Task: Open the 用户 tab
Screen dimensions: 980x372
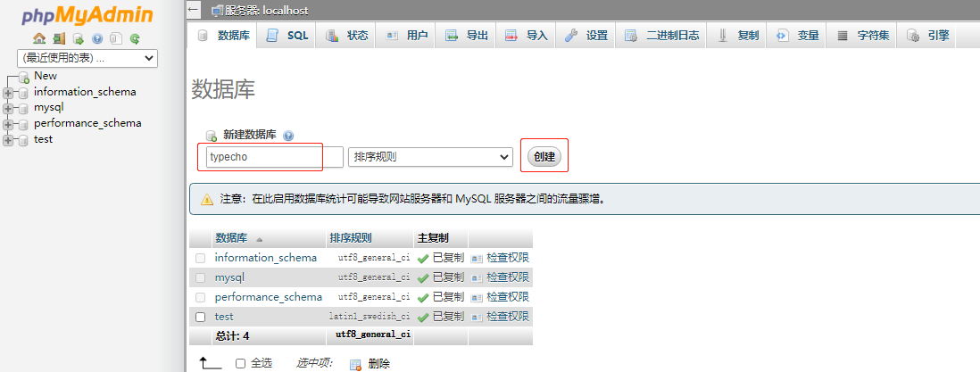Action: coord(405,36)
